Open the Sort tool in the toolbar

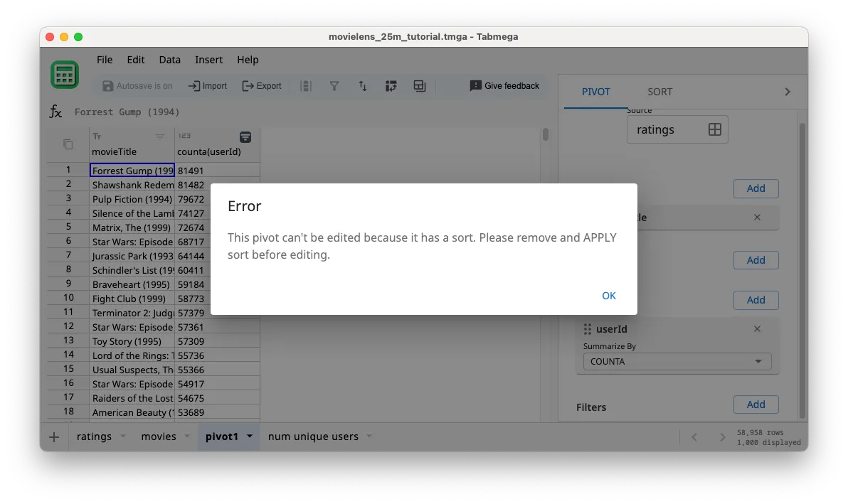point(363,85)
